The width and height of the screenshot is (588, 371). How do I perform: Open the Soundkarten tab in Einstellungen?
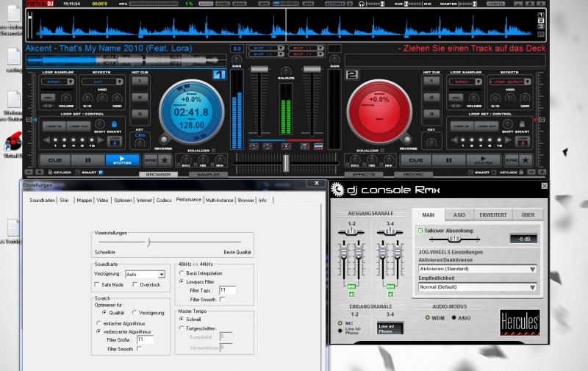click(43, 201)
